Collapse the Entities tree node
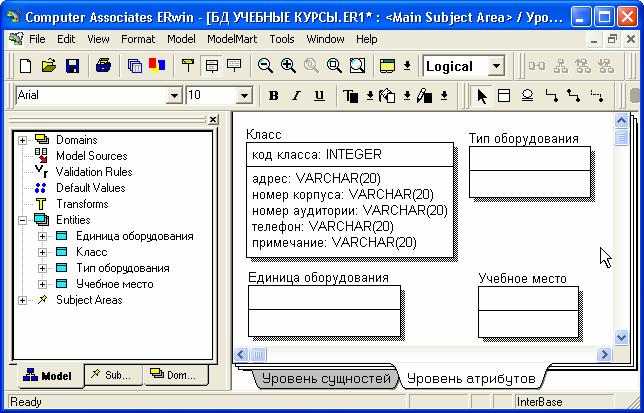 22,220
